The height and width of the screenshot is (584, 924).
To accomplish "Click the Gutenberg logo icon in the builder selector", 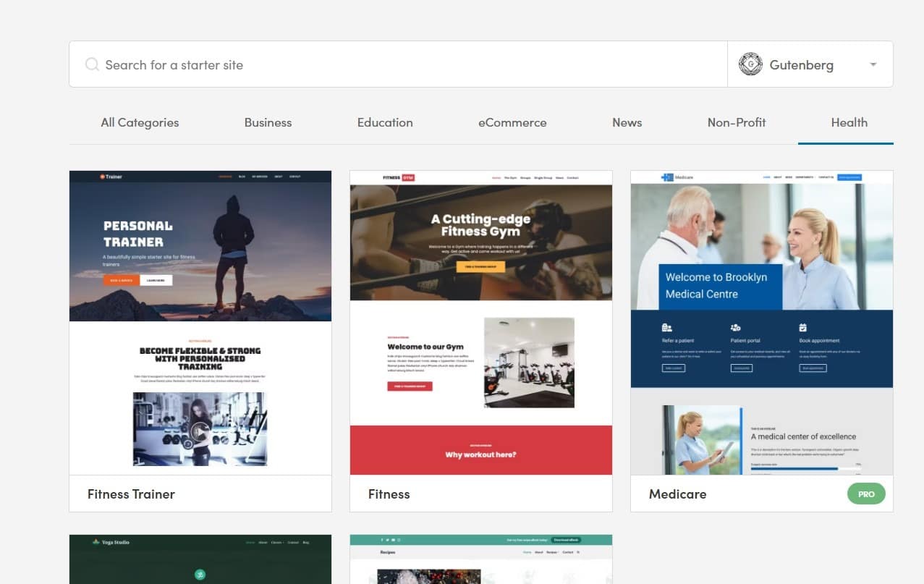I will [750, 64].
